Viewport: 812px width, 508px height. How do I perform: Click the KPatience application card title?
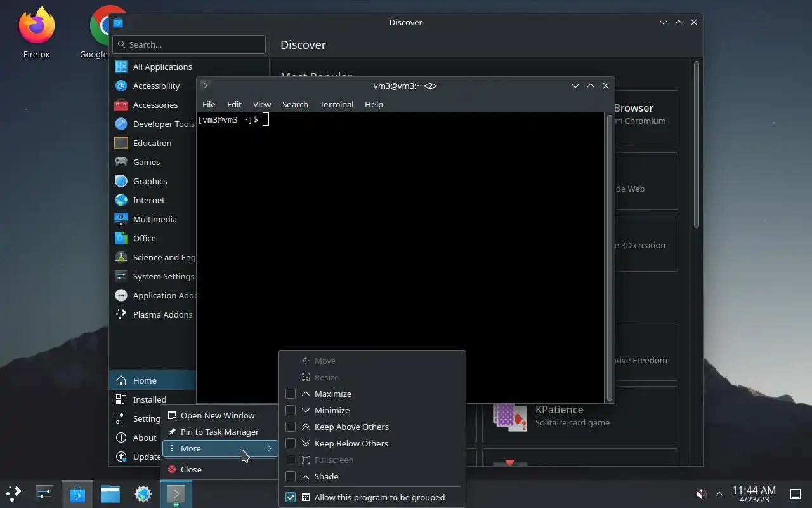pos(559,410)
